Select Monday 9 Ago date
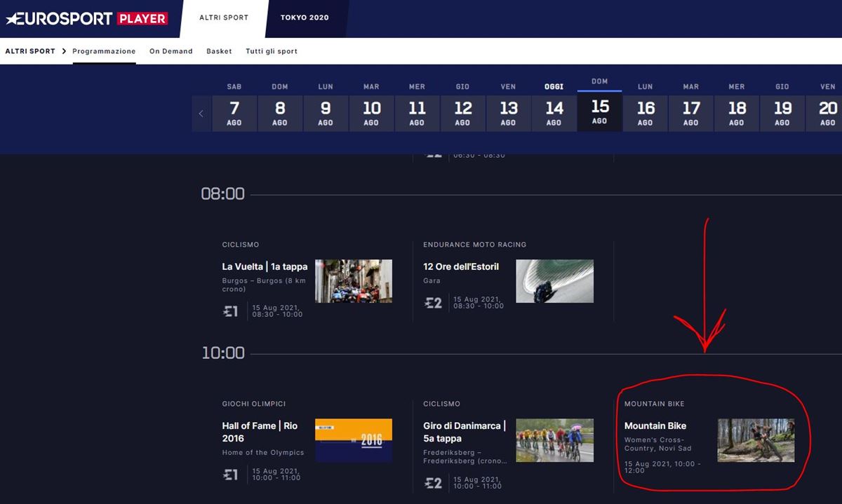The image size is (842, 504). click(x=326, y=114)
